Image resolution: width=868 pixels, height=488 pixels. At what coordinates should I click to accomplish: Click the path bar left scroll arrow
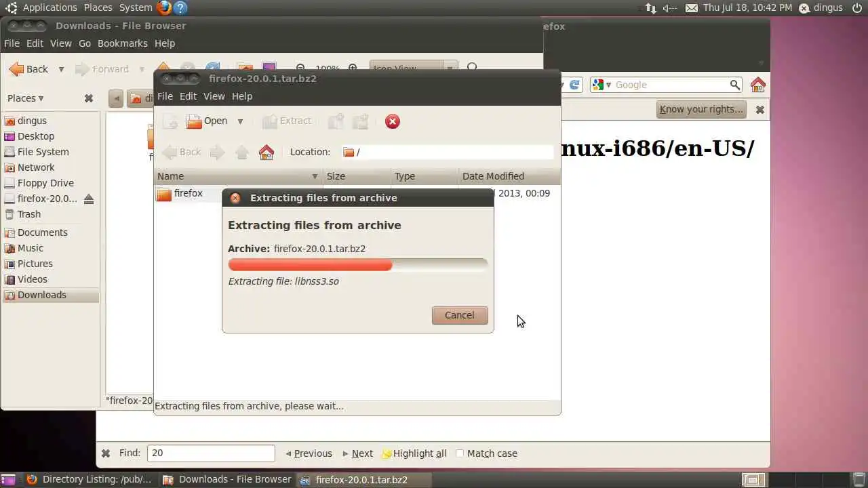pos(116,99)
